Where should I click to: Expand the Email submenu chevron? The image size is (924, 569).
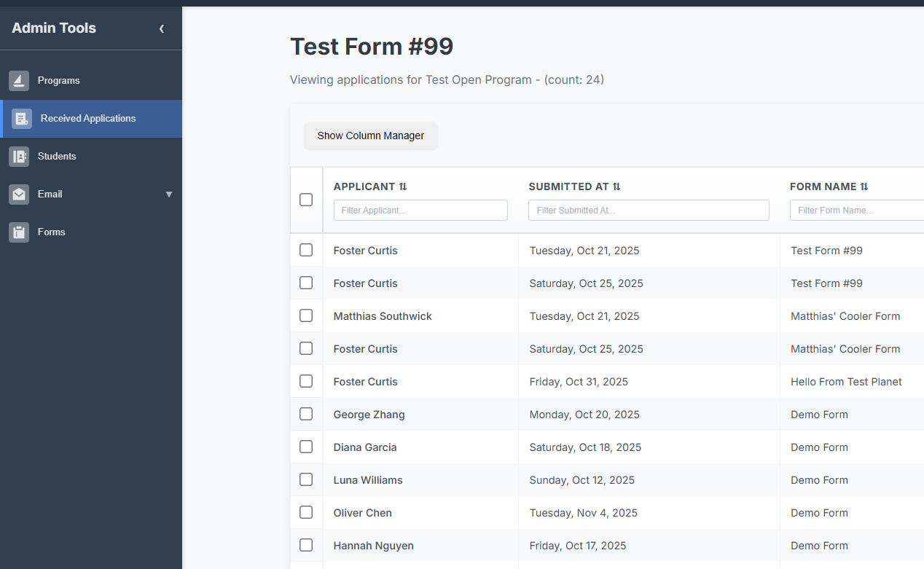click(169, 194)
